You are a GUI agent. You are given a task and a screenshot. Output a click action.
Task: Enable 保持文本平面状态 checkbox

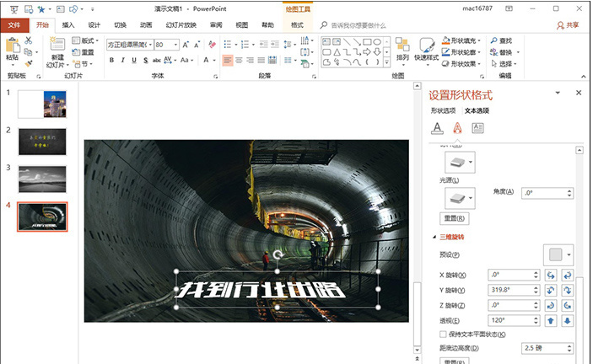tap(444, 335)
